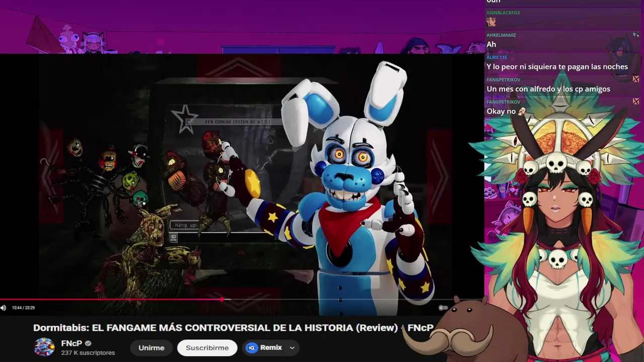Click the 'Hang up' label in the video
This screenshot has width=644, height=362.
[186, 225]
